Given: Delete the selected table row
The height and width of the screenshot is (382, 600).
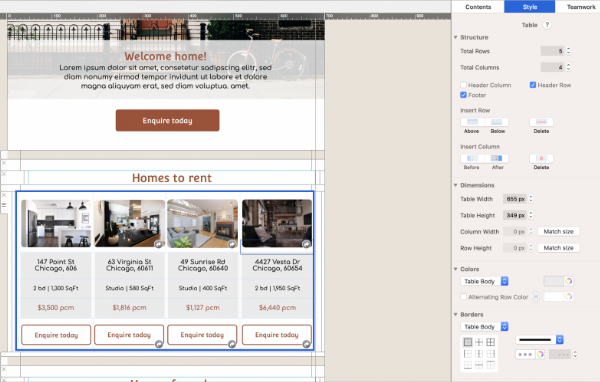Looking at the screenshot, I should [x=541, y=122].
